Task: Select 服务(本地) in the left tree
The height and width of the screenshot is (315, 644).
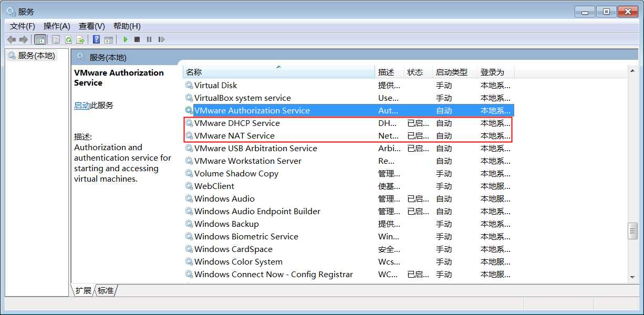Action: [36, 55]
